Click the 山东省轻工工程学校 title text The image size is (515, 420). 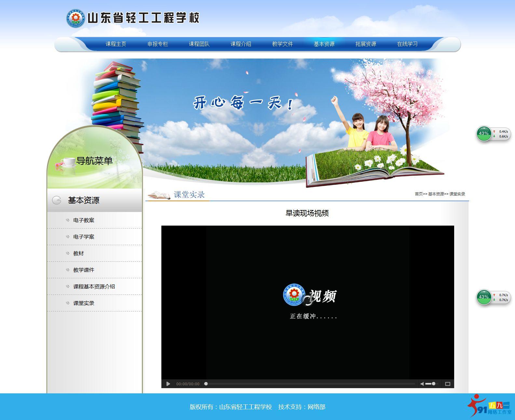143,18
